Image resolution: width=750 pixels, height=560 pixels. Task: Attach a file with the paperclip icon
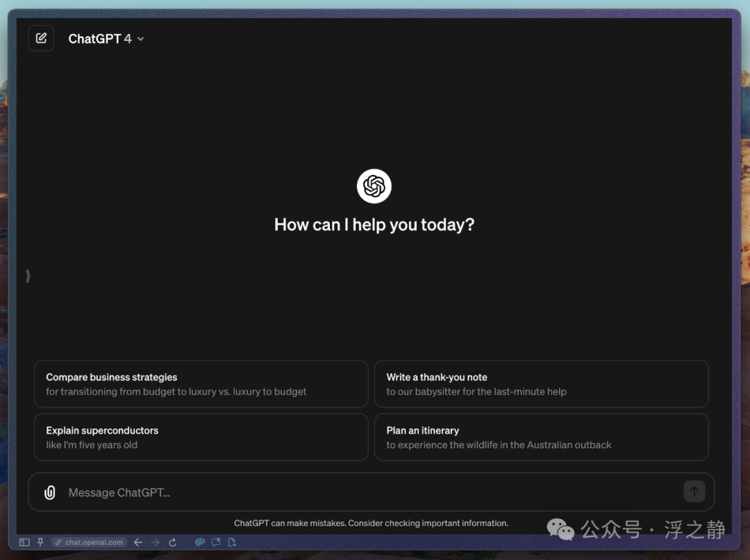point(50,493)
